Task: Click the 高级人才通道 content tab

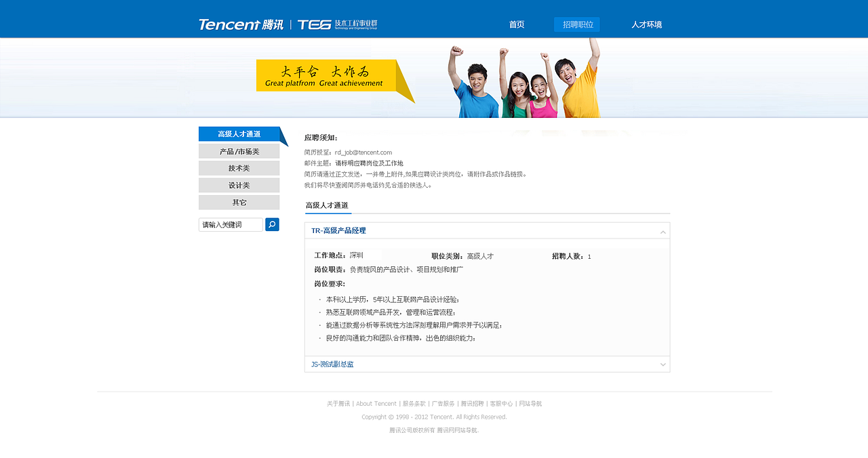Action: pyautogui.click(x=327, y=205)
